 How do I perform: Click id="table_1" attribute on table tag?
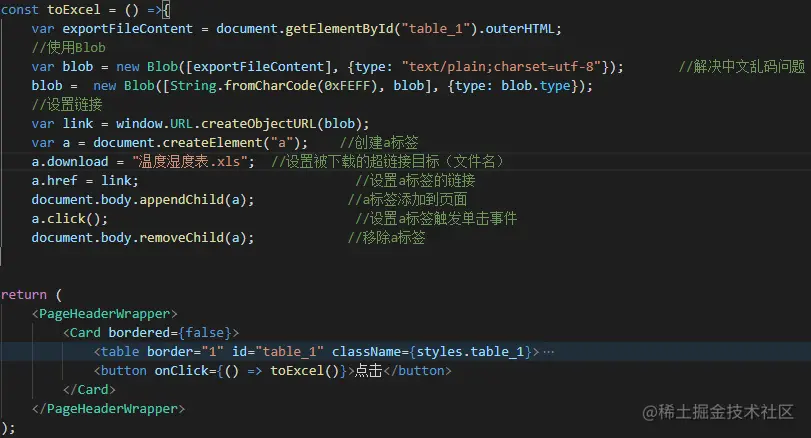pyautogui.click(x=278, y=352)
